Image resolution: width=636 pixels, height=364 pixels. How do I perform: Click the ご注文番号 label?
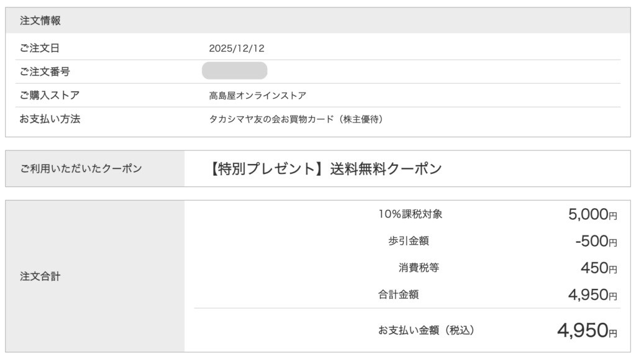click(45, 71)
